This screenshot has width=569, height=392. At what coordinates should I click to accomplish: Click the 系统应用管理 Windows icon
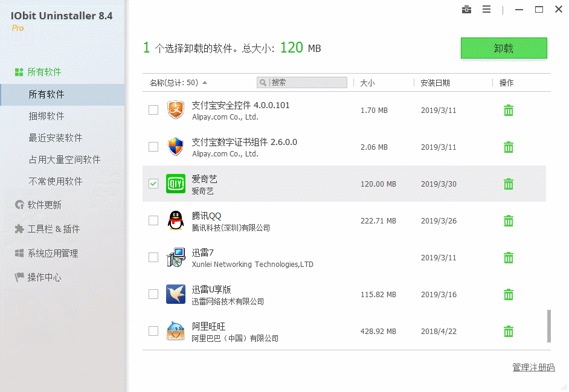pos(19,253)
